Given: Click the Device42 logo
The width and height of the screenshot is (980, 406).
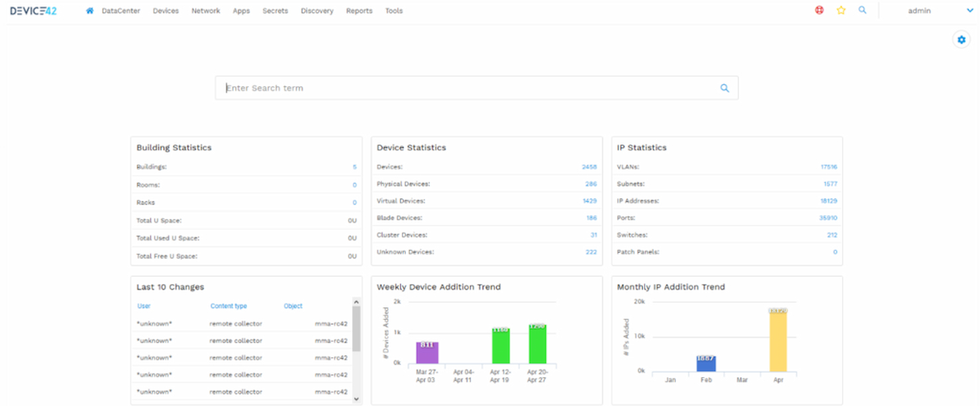Looking at the screenshot, I should (33, 11).
